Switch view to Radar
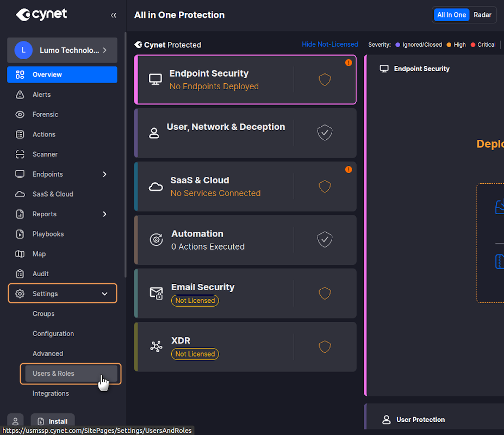 tap(482, 15)
